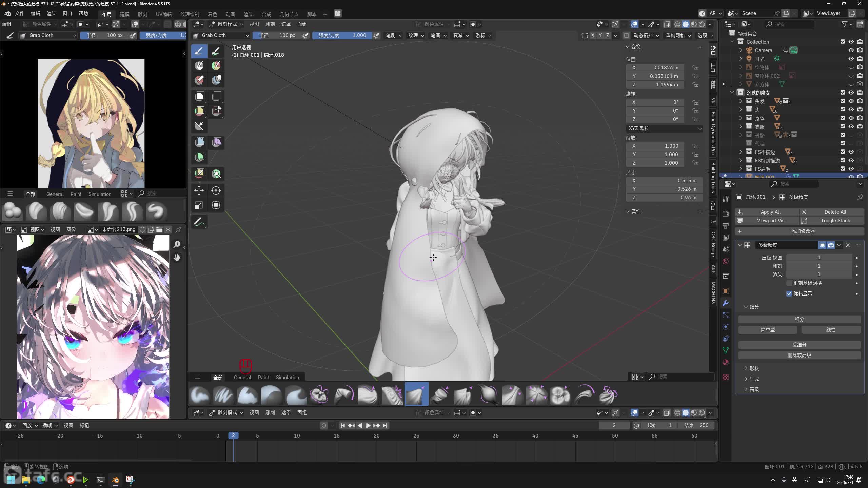Click the 细分 subdivide button
Viewport: 868px width, 488px height.
(x=799, y=319)
